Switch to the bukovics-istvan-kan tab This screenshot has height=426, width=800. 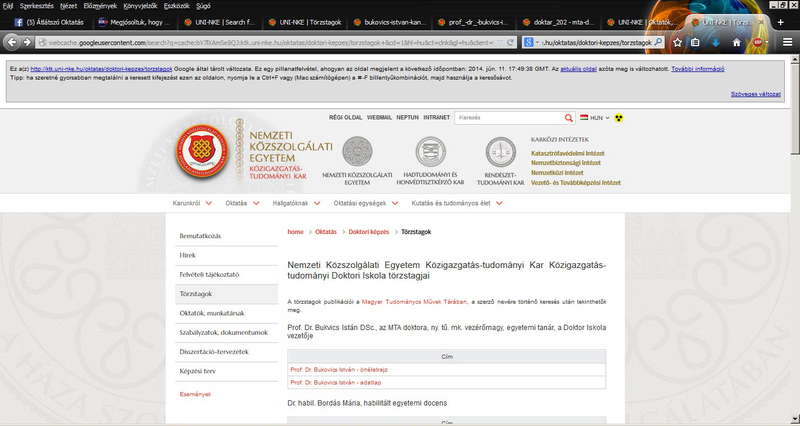391,22
